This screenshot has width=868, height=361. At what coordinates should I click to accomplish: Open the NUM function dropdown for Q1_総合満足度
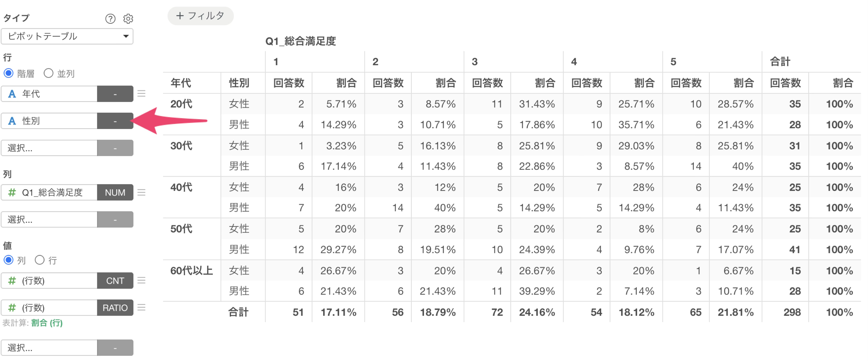(x=115, y=192)
